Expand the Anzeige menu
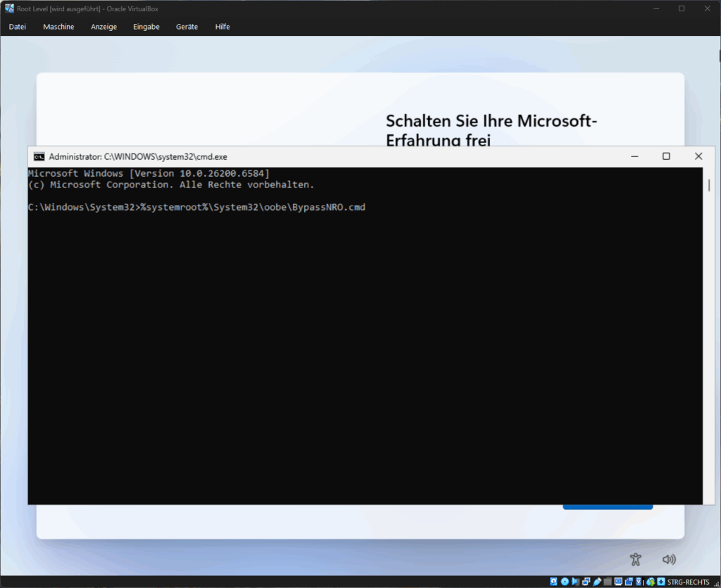Viewport: 721px width, 588px height. [104, 27]
